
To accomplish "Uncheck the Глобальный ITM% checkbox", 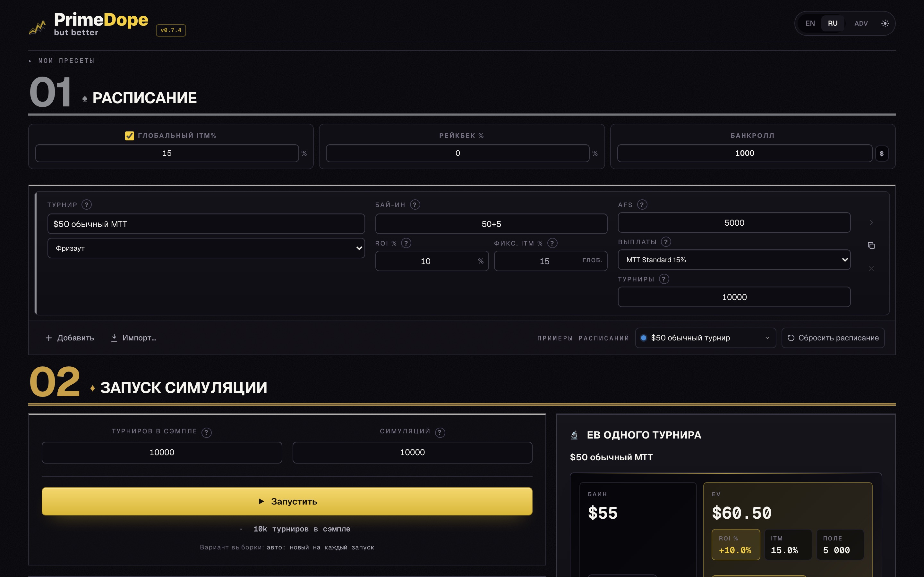I will click(x=129, y=136).
